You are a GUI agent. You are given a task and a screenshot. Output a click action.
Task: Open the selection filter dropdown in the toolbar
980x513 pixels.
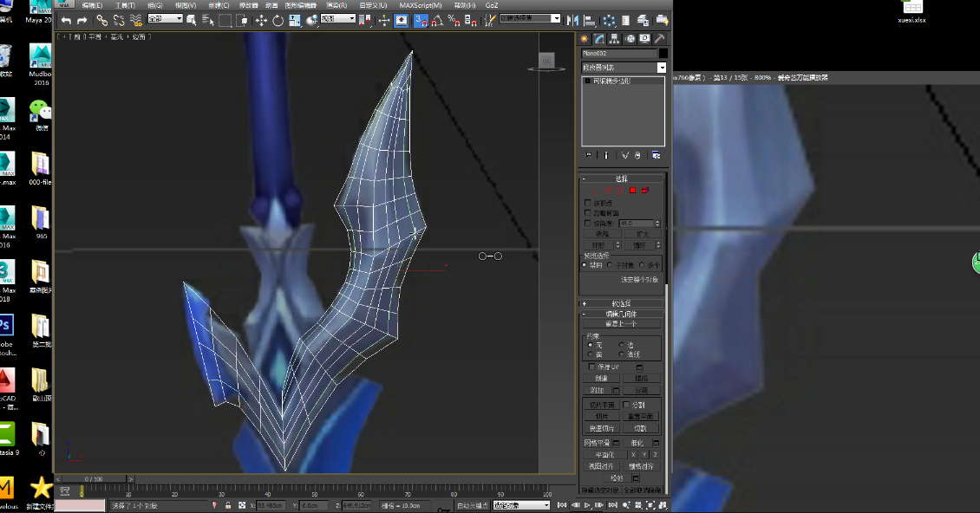165,19
